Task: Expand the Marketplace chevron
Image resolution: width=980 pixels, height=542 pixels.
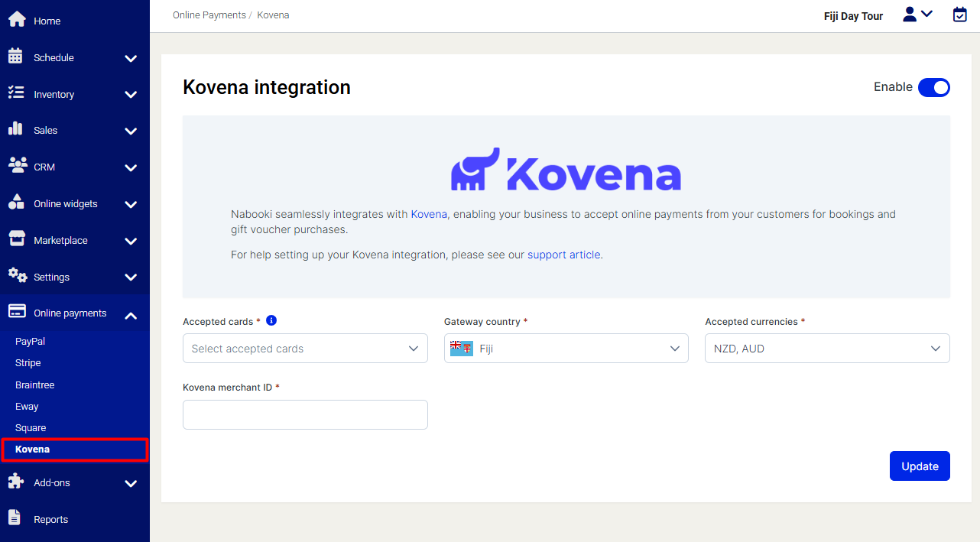Action: click(x=131, y=241)
